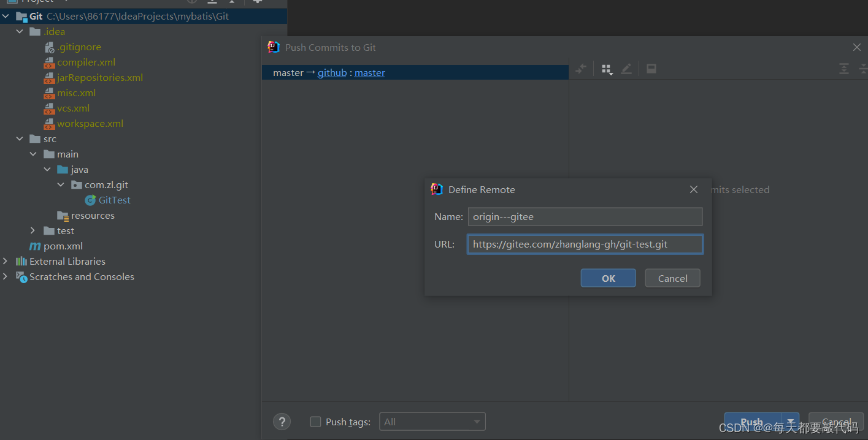Click the test folder icon
Image resolution: width=868 pixels, height=440 pixels.
[x=49, y=231]
